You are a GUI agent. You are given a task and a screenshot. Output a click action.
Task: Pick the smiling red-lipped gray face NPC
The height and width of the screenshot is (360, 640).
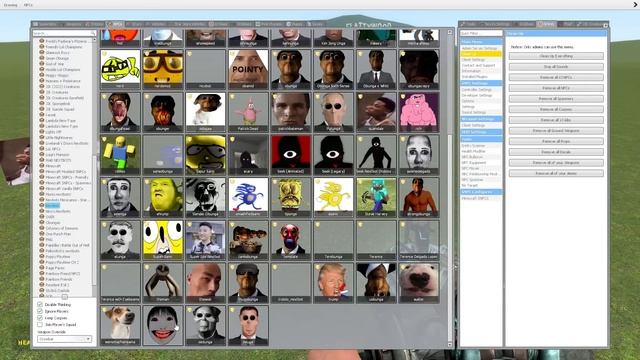coord(163,325)
